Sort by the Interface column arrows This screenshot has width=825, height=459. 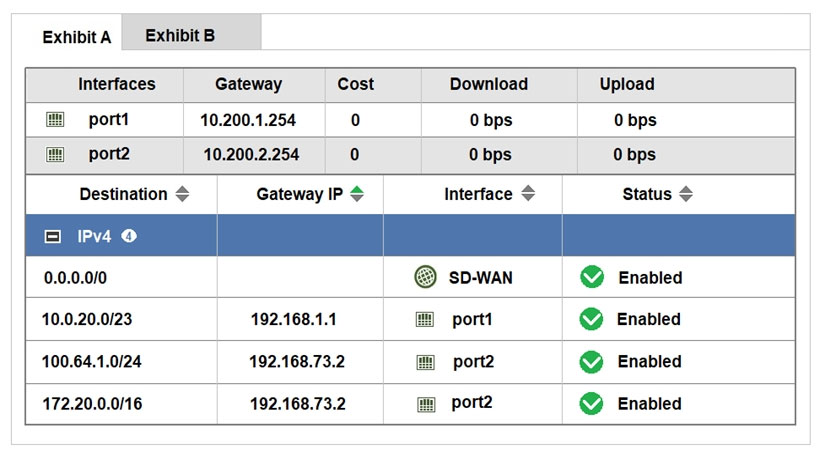click(528, 194)
